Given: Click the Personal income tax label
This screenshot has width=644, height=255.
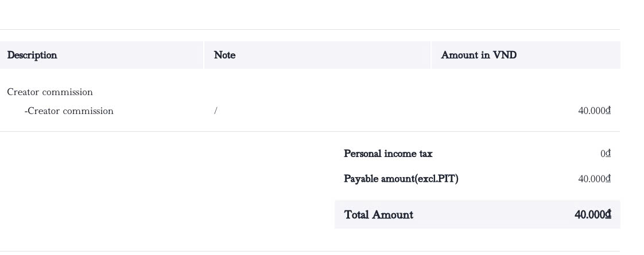Looking at the screenshot, I should [388, 154].
